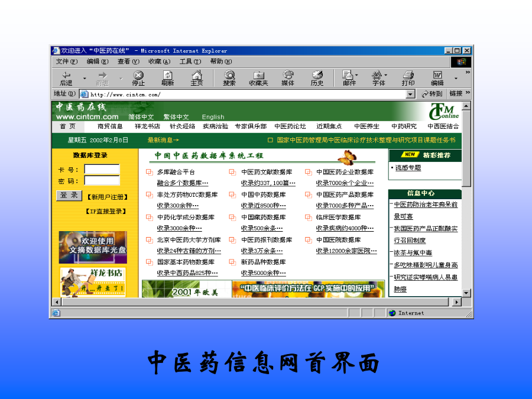Click the Back (后退) toolbar button
The width and height of the screenshot is (532, 399).
[66, 79]
